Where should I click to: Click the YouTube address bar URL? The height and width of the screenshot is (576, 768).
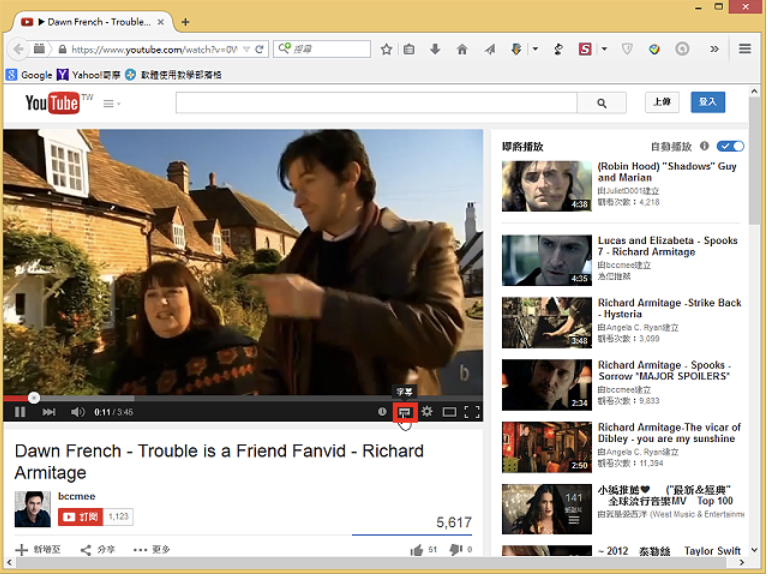pos(154,49)
